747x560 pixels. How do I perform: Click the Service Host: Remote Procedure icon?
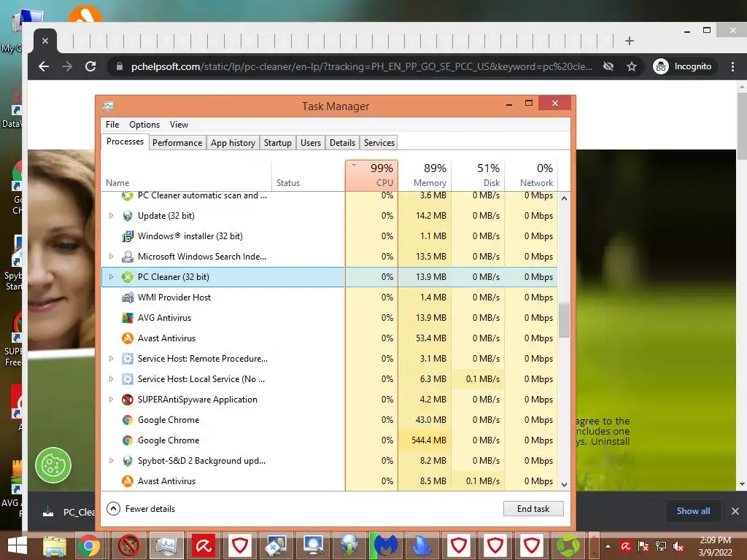(x=127, y=359)
